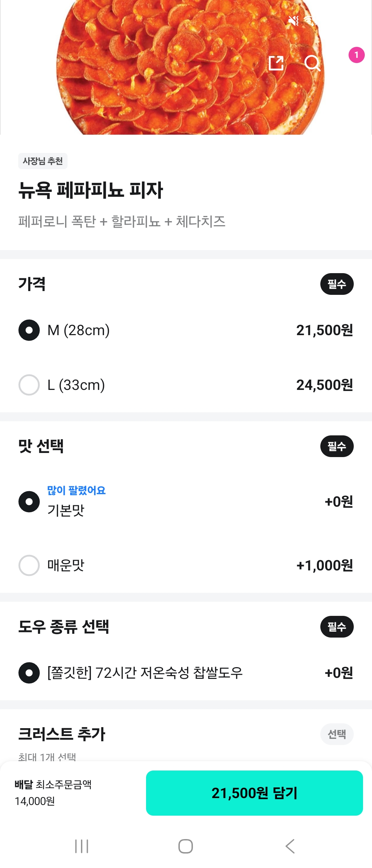The height and width of the screenshot is (868, 372).
Task: Tap the 선택 badge for 크러스트 추가
Action: pyautogui.click(x=337, y=734)
